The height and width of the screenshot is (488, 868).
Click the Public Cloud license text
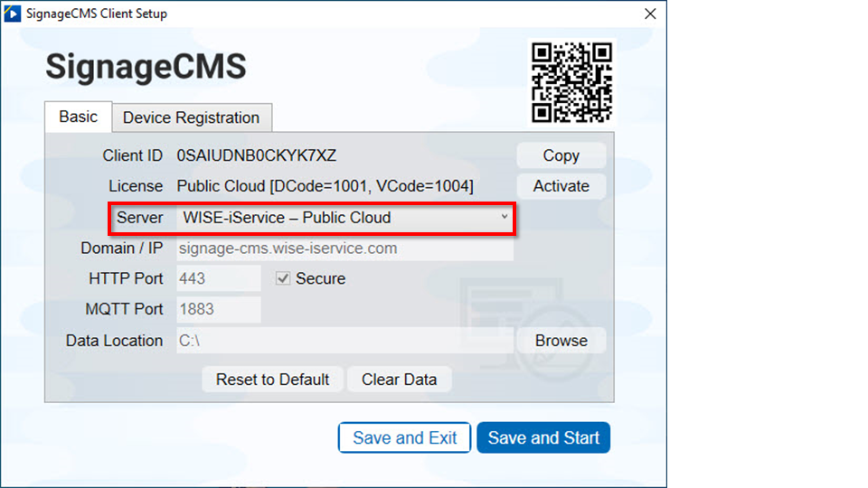pyautogui.click(x=325, y=186)
